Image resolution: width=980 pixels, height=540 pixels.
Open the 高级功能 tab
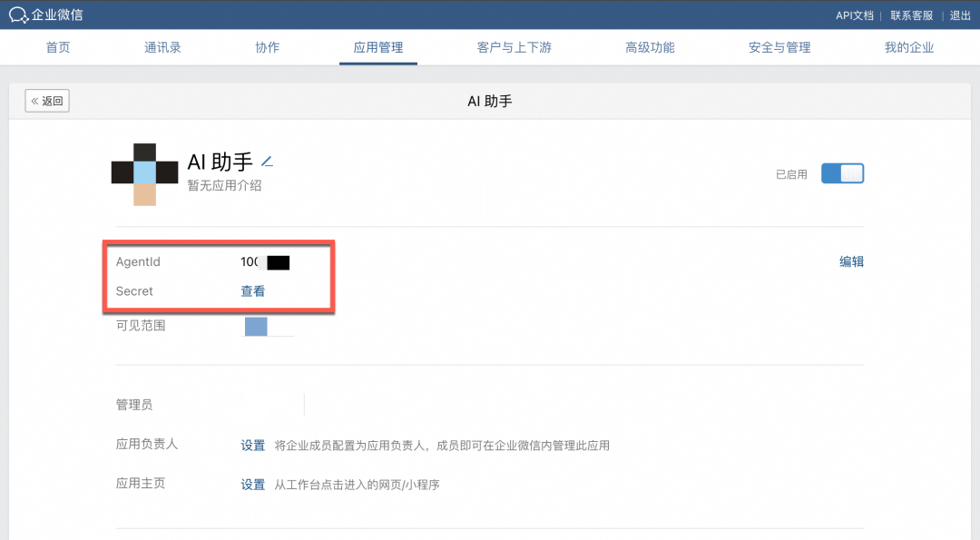pyautogui.click(x=650, y=47)
